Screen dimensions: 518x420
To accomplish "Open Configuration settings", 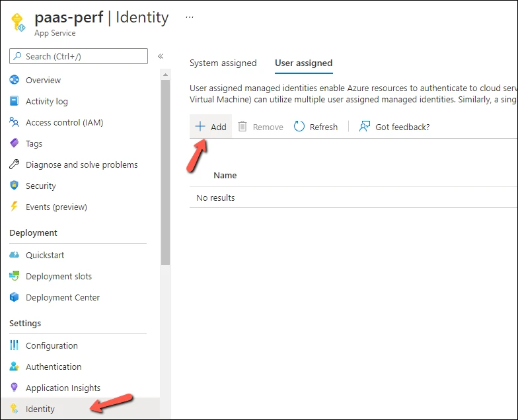I will [52, 346].
